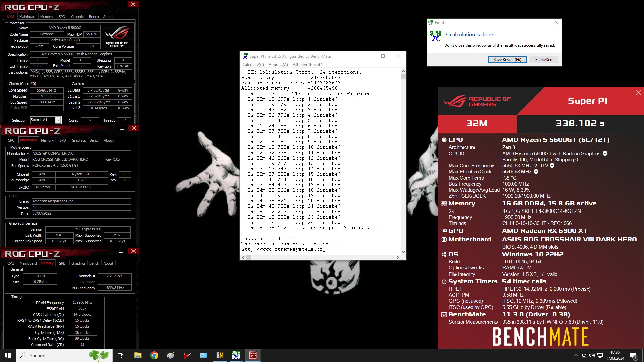This screenshot has width=644, height=362.
Task: Switch to Memory tab in top CPU-Z
Action: click(x=47, y=17)
